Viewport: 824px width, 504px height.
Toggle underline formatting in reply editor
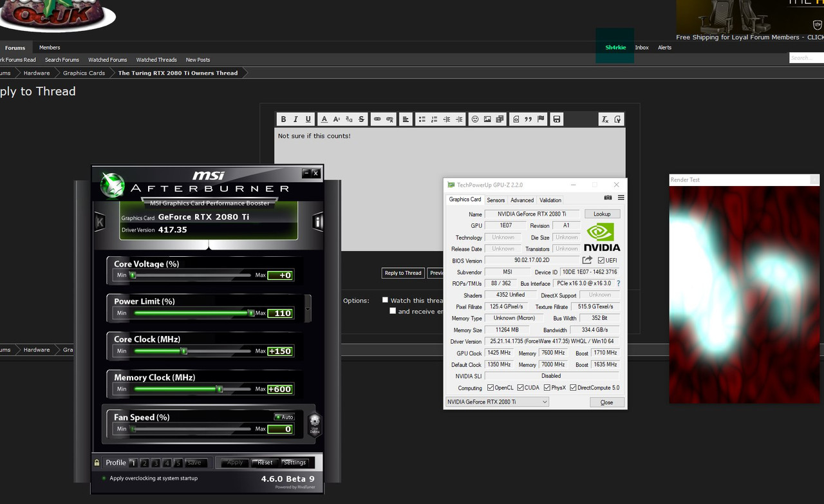point(308,119)
